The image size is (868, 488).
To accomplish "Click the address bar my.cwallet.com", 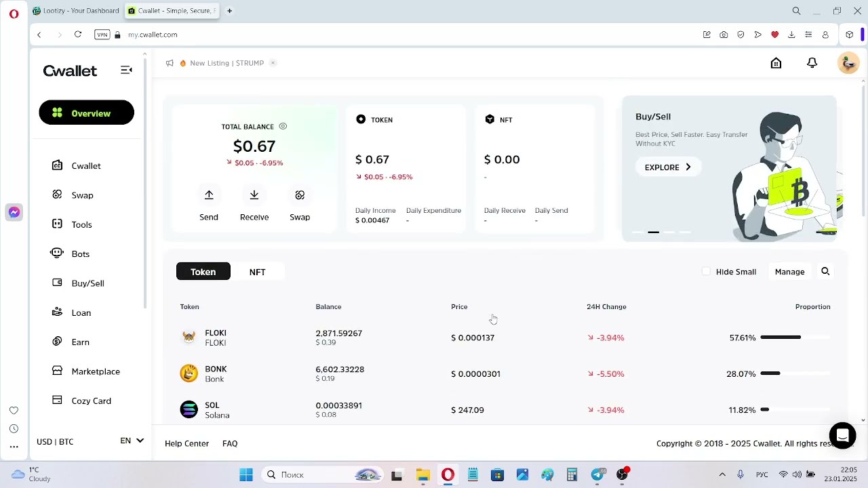I will tap(153, 35).
